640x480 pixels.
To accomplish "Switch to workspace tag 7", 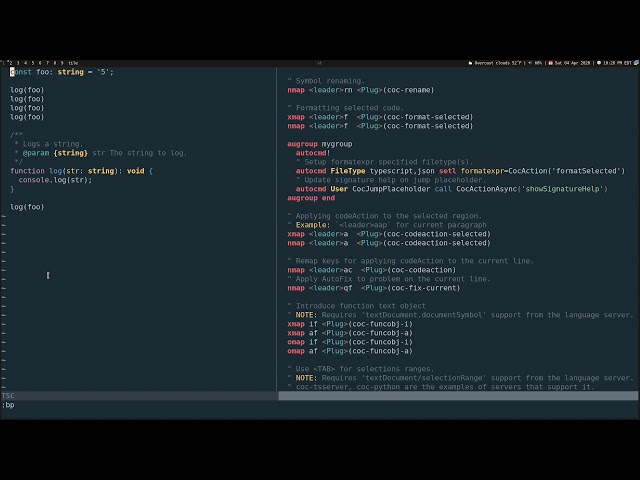I will (x=47, y=63).
